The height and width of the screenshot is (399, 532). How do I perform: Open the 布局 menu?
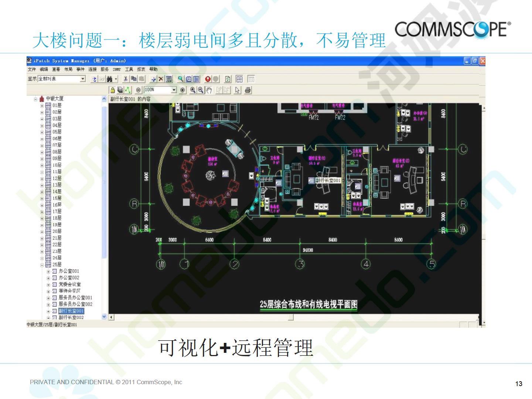click(68, 69)
